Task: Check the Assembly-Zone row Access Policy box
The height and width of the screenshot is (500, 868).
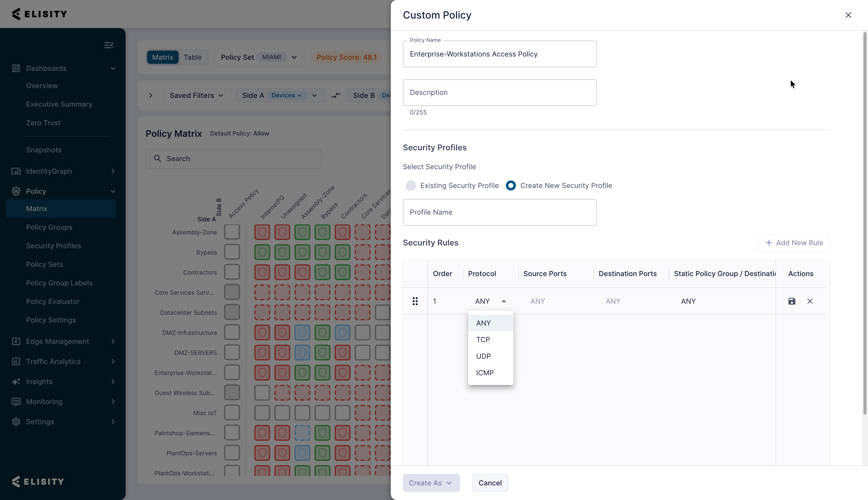Action: point(232,232)
